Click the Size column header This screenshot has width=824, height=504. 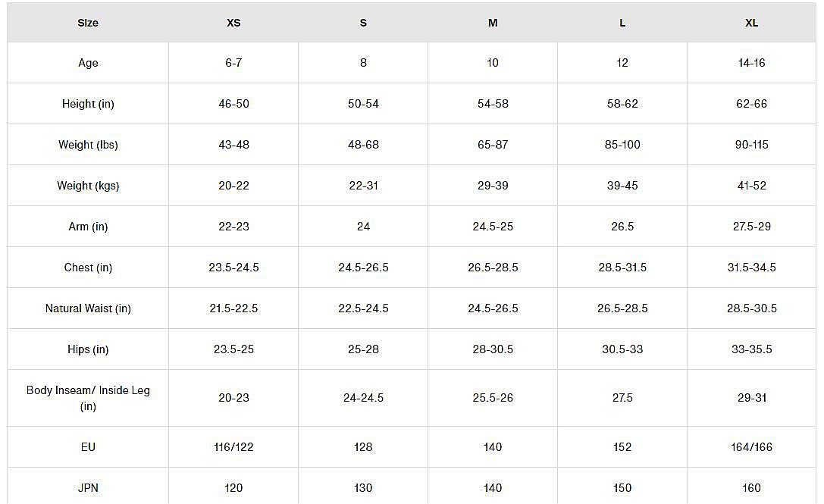pyautogui.click(x=88, y=23)
